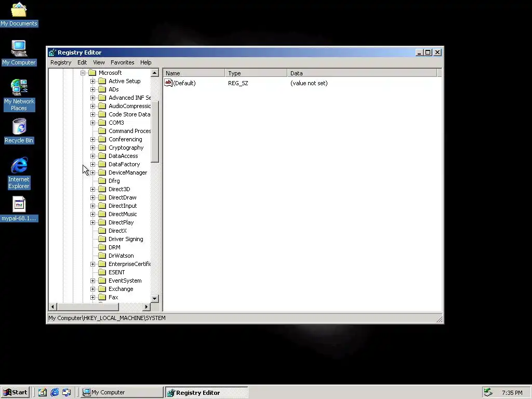Click the taskbar clock showing 7:35 PM
532x399 pixels.
(x=512, y=393)
